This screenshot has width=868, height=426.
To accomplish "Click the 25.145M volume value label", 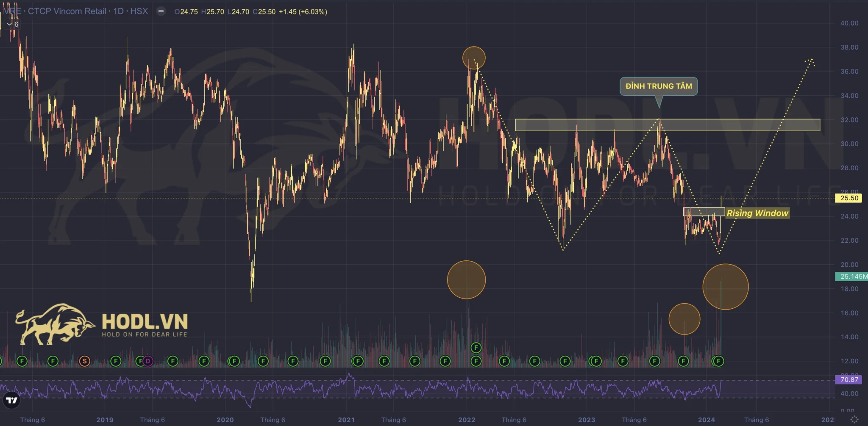I will [852, 277].
